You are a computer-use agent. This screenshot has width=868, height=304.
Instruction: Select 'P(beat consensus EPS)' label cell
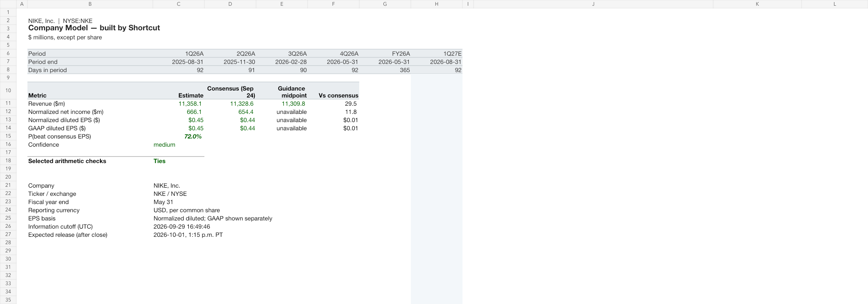(90, 136)
